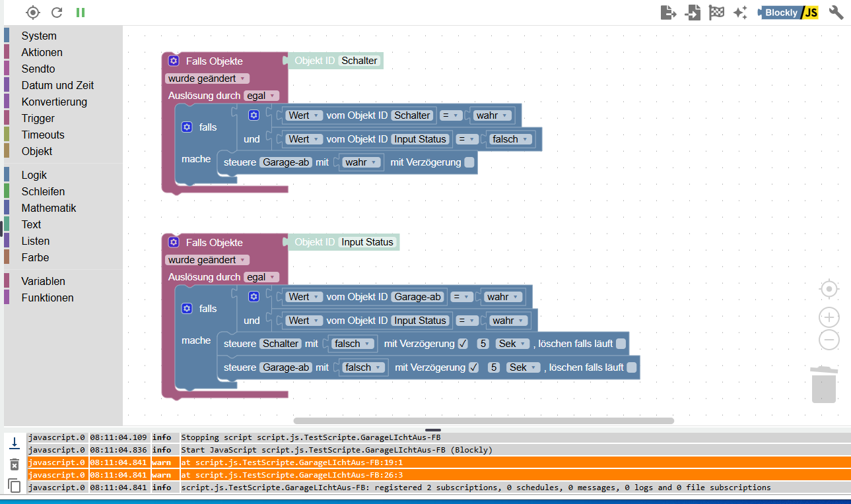851x504 pixels.
Task: Open gear on second falls block
Action: (187, 308)
